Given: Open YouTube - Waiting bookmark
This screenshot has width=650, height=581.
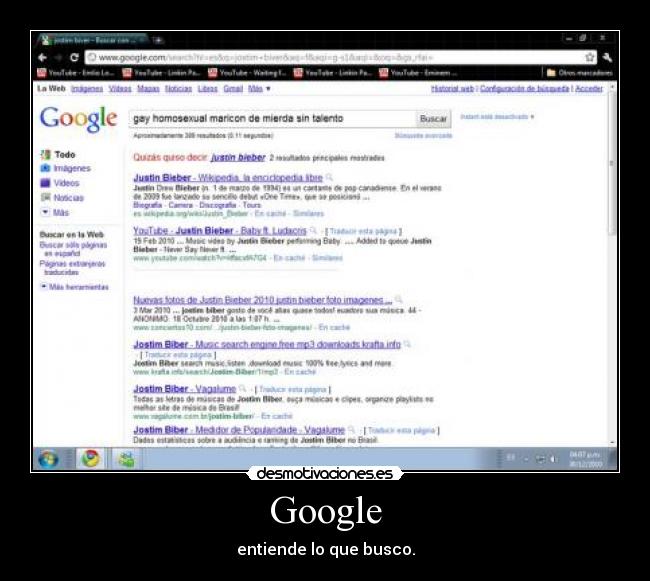Looking at the screenshot, I should (247, 73).
